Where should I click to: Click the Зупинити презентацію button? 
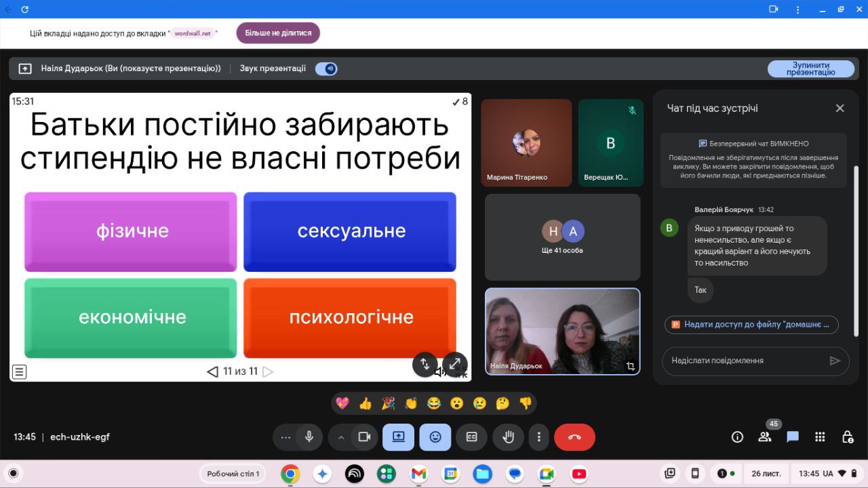[x=810, y=68]
